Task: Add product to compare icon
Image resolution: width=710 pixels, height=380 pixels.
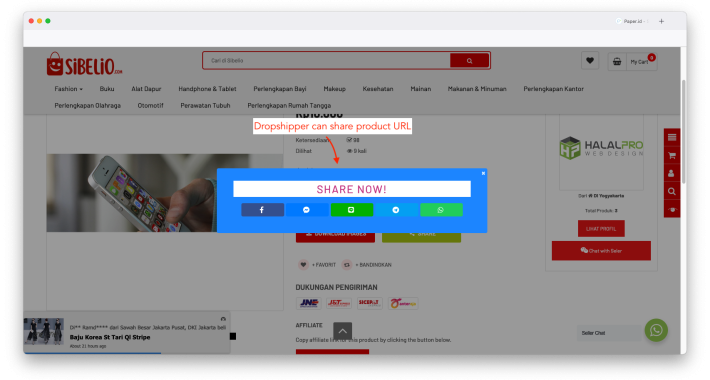Action: pyautogui.click(x=346, y=265)
